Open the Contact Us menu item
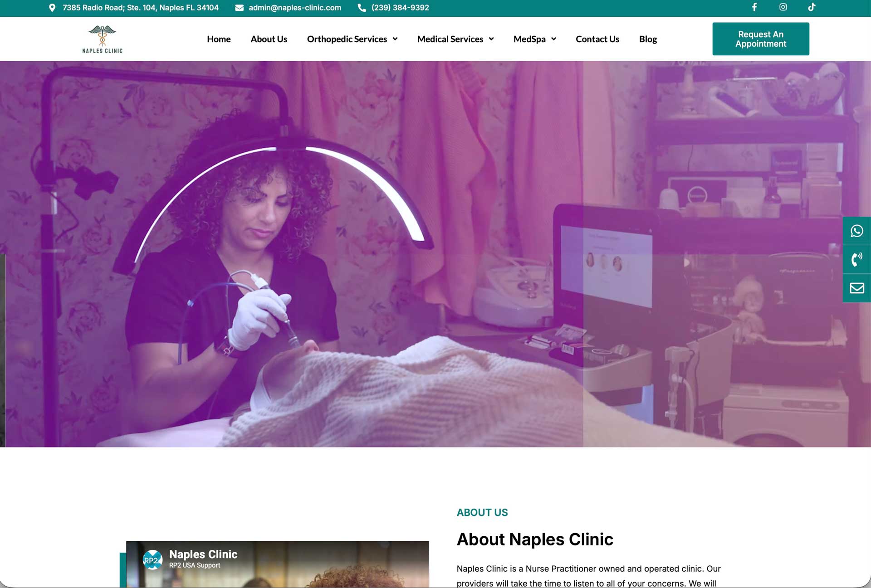This screenshot has height=588, width=871. pyautogui.click(x=597, y=39)
